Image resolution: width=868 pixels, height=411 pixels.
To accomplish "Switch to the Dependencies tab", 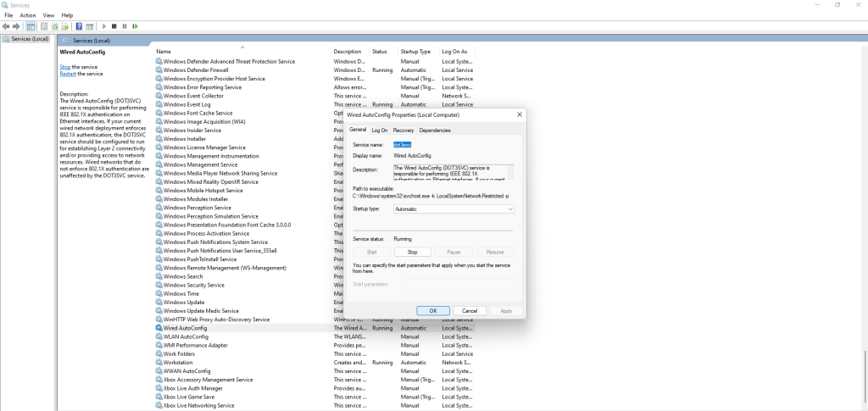I will [435, 130].
